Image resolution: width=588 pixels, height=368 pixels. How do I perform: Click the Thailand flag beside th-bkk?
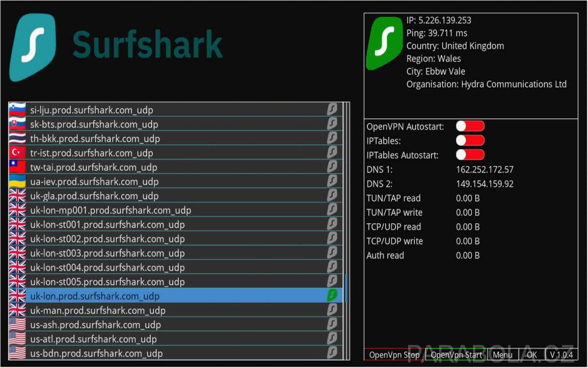tap(17, 138)
